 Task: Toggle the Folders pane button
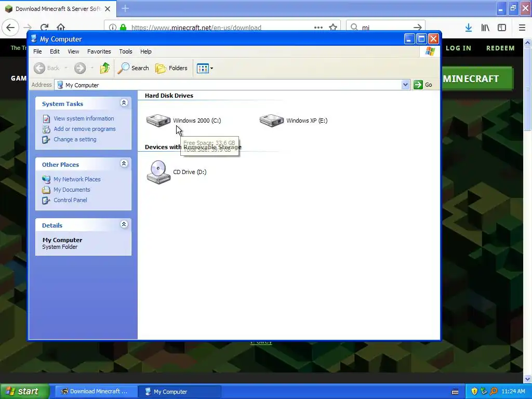(x=171, y=68)
